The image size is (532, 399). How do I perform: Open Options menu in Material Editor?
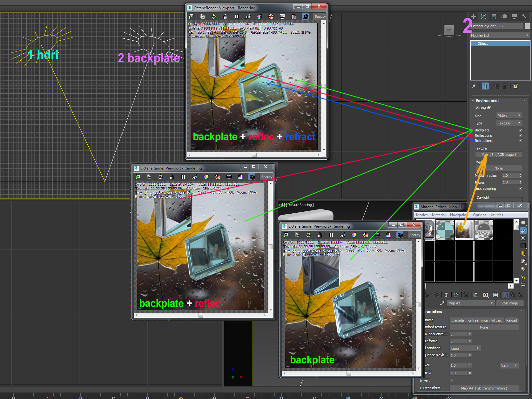(480, 215)
